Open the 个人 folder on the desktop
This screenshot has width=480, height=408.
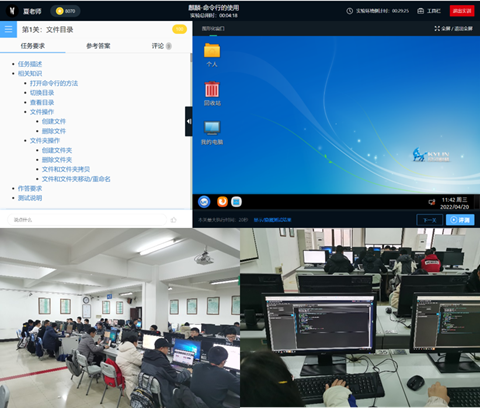pos(212,55)
